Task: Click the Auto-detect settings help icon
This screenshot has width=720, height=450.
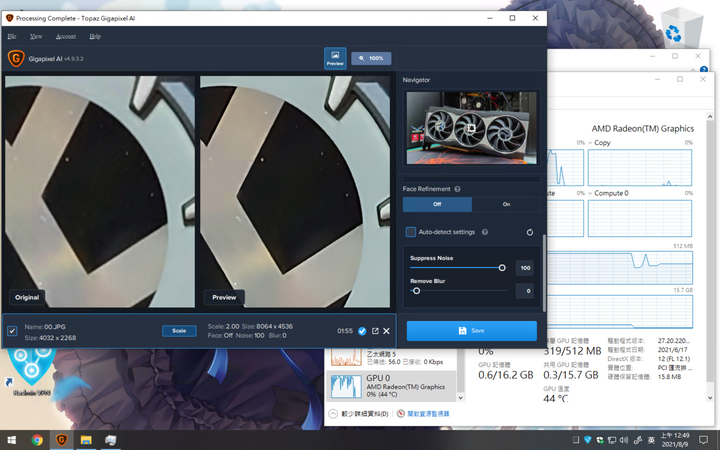Action: click(x=485, y=232)
